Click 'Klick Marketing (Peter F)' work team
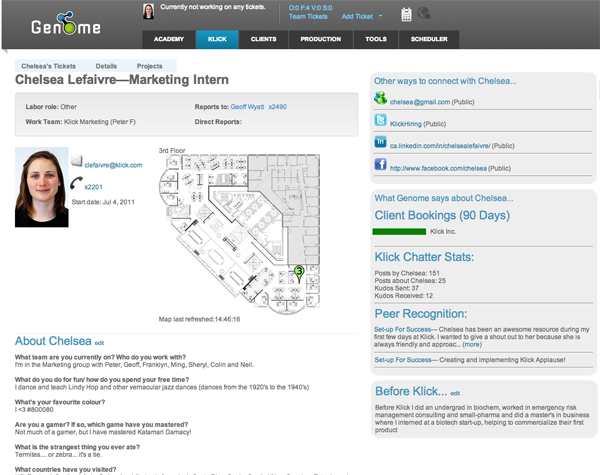The height and width of the screenshot is (475, 600). pos(99,122)
